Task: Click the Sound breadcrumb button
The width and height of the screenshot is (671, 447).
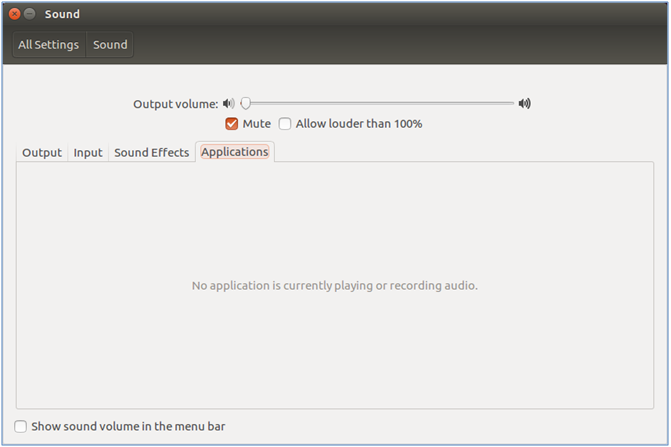Action: pos(110,44)
